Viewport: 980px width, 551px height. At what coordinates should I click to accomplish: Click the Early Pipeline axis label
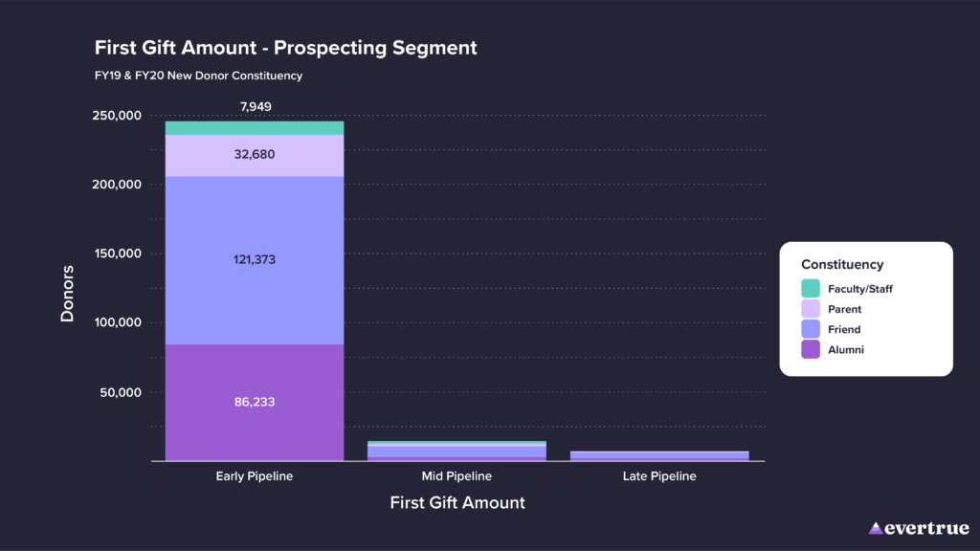coord(255,476)
